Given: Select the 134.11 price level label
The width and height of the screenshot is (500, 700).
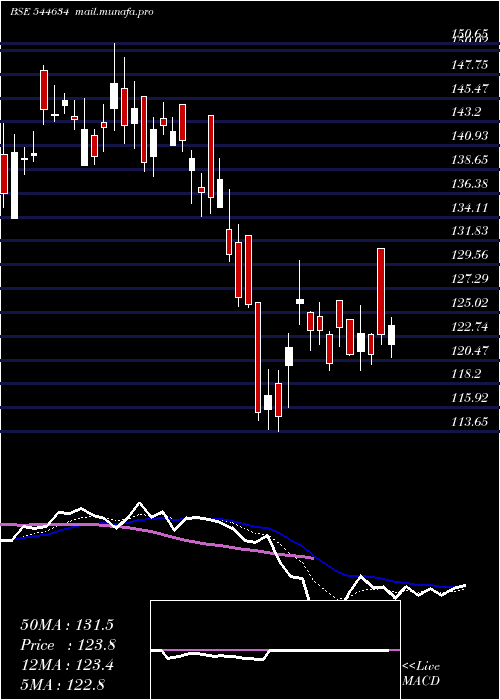Looking at the screenshot, I should tap(470, 208).
